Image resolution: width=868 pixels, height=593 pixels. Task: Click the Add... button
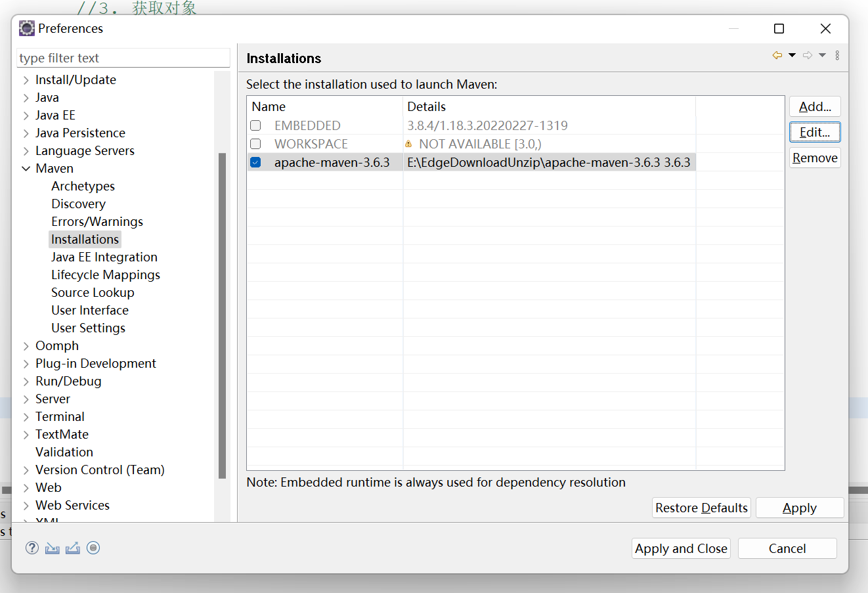click(815, 106)
